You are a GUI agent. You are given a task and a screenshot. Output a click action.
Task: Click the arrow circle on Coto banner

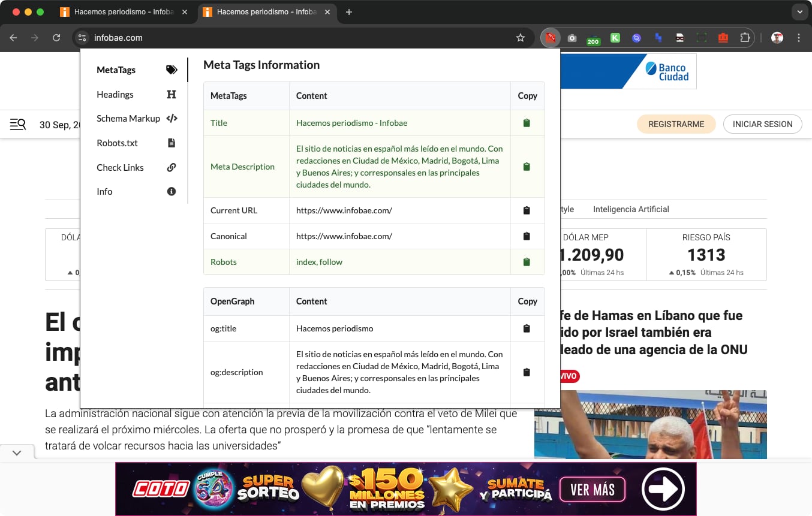pyautogui.click(x=663, y=489)
